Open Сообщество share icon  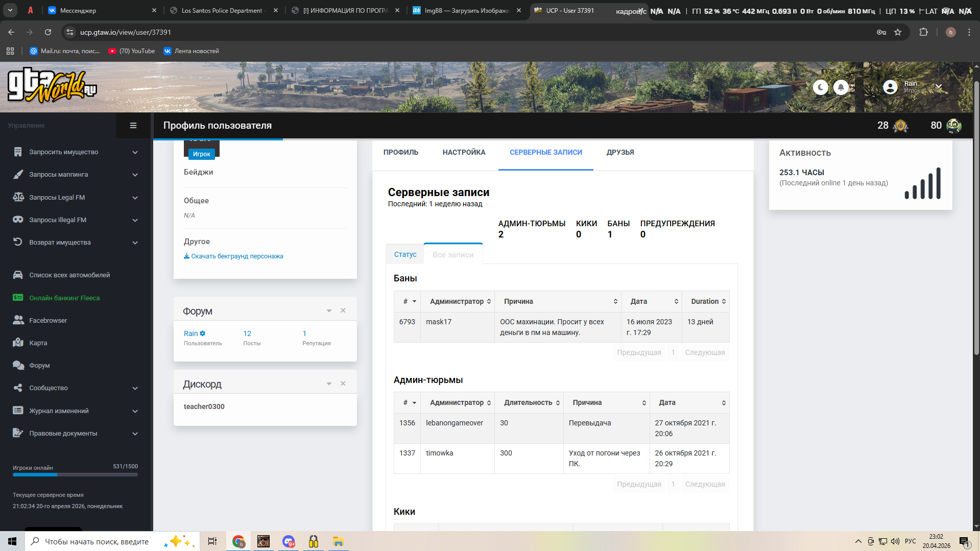[18, 388]
